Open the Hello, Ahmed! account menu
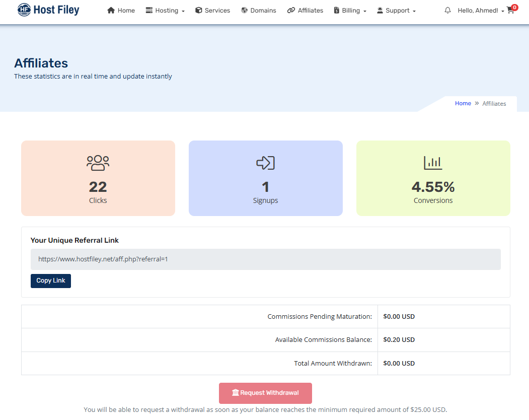Viewport: 529px width, 420px height. coord(481,11)
